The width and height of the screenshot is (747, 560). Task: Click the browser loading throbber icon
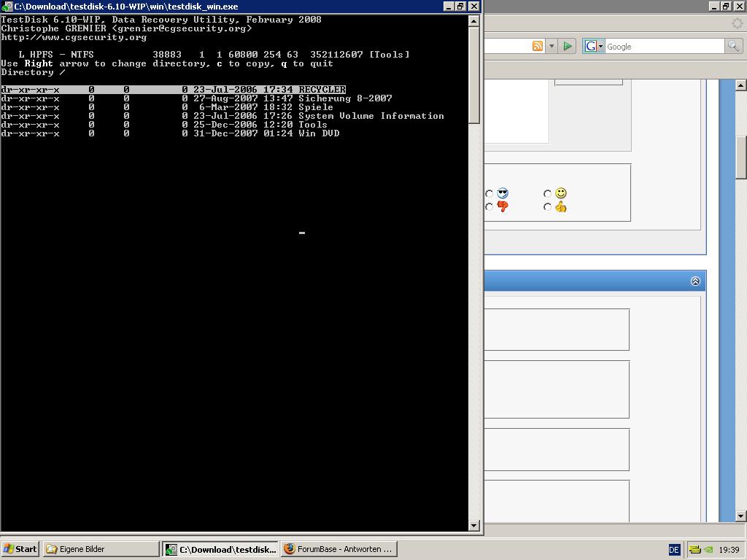[x=737, y=23]
